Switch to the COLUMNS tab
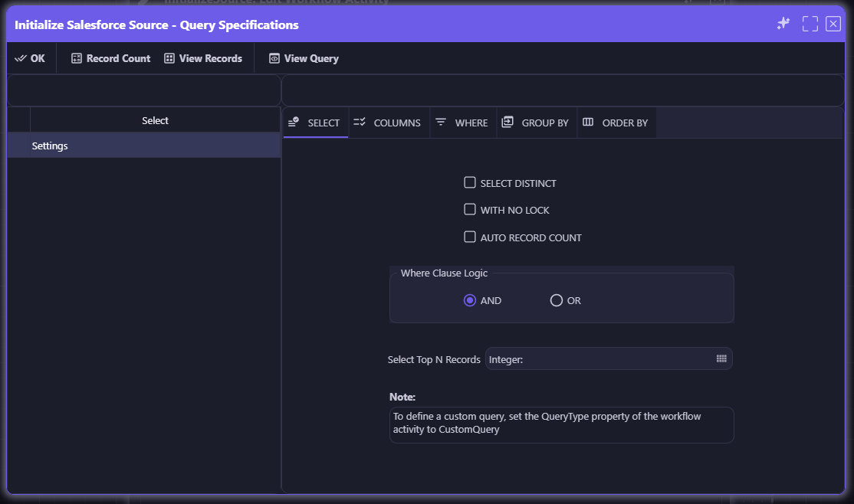 pos(389,123)
